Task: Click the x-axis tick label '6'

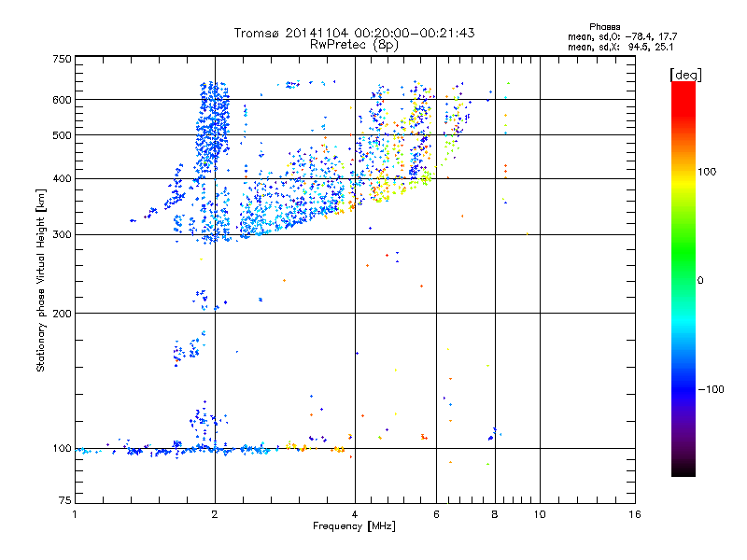Action: (436, 514)
